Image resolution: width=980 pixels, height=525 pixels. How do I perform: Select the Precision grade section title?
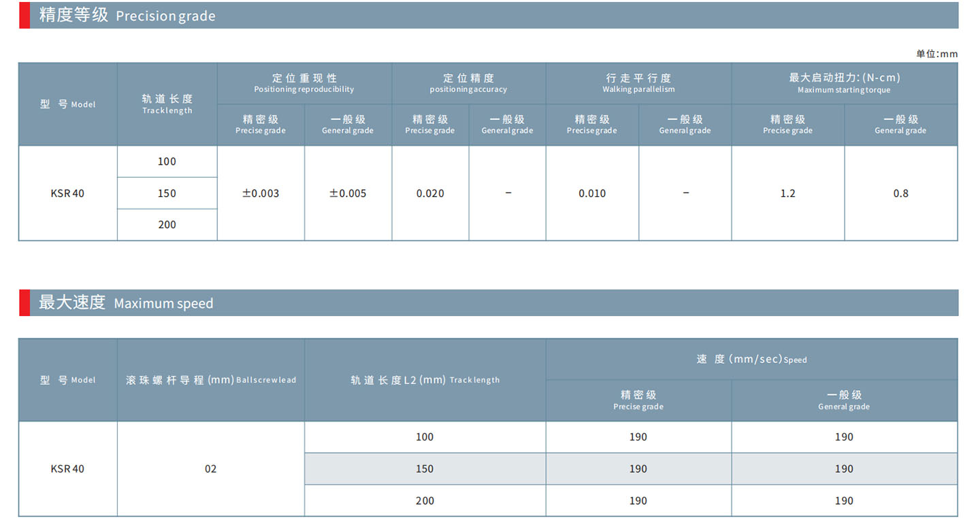tap(127, 15)
